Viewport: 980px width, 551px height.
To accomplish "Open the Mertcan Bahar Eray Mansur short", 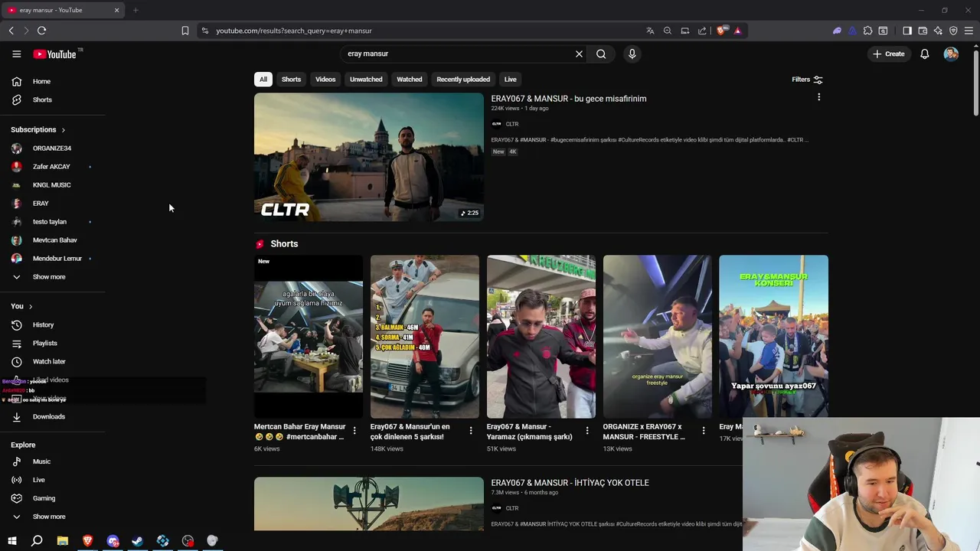I will pyautogui.click(x=309, y=337).
